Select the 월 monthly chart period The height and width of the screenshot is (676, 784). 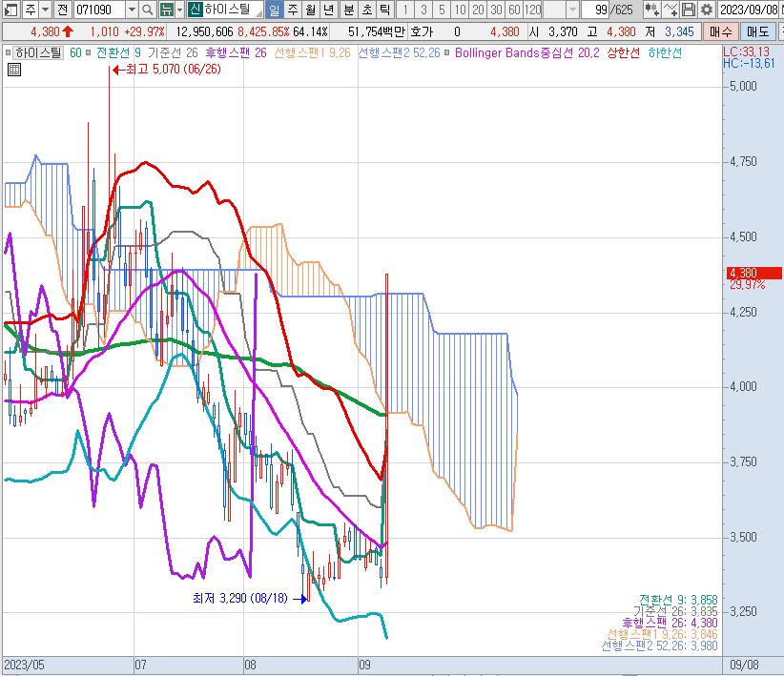click(x=311, y=9)
